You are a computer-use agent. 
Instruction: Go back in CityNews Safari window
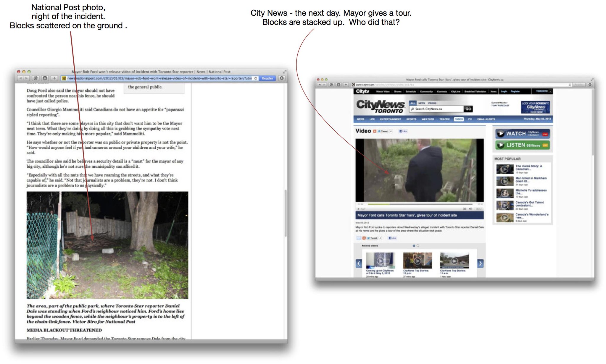click(320, 85)
